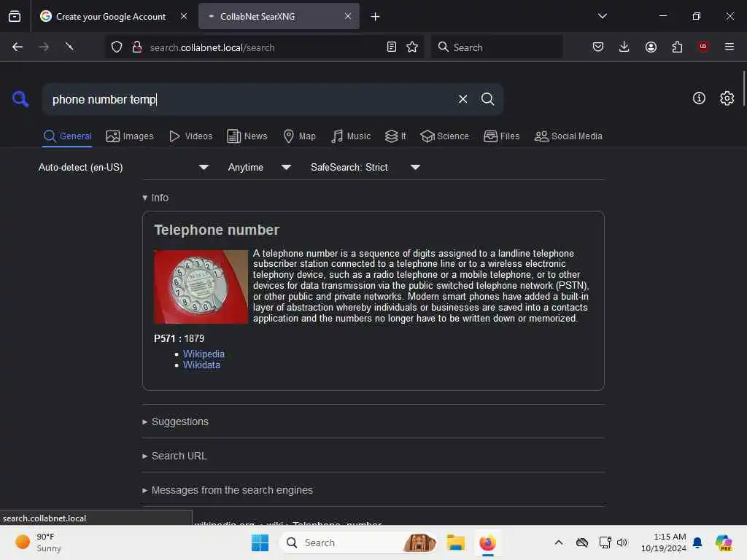The image size is (747, 560).
Task: Show hidden system tray icons
Action: tap(559, 542)
